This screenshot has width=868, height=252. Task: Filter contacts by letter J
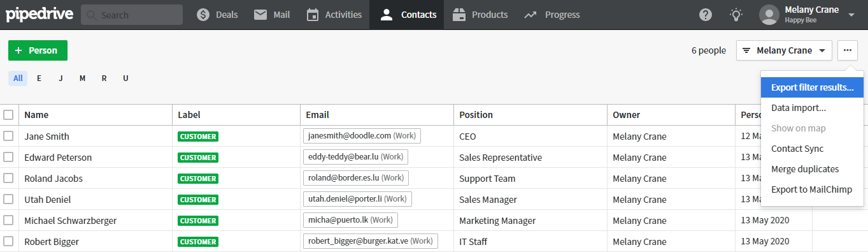coord(60,78)
